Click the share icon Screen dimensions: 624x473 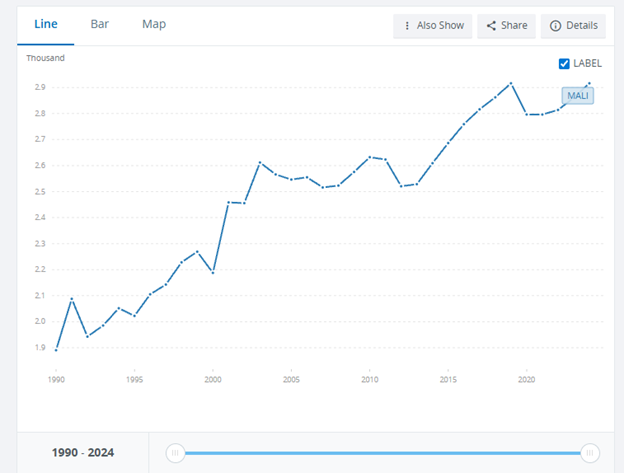pos(491,26)
